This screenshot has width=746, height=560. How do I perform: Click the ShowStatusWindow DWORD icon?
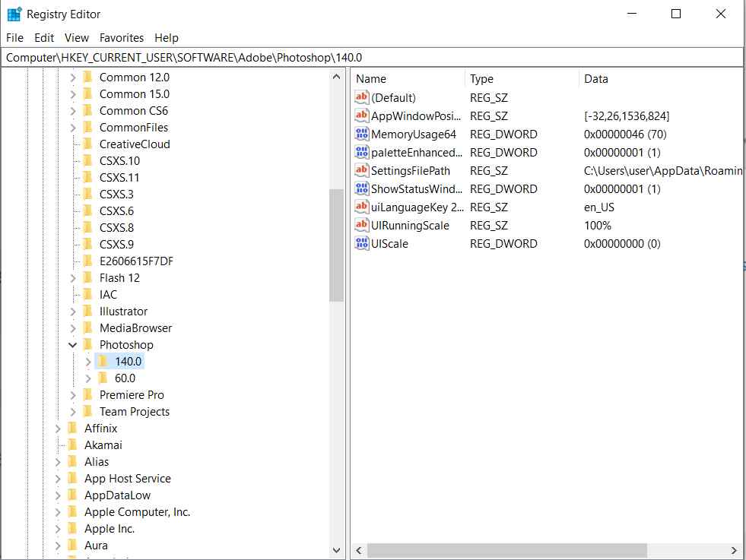(361, 188)
